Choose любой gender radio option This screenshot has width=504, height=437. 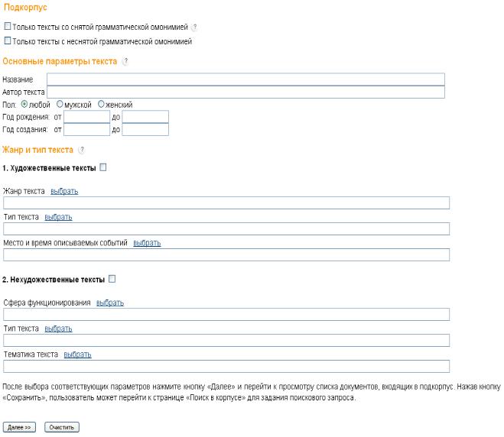pos(24,104)
